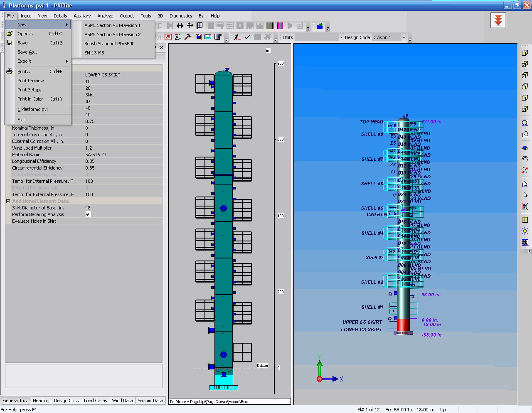The width and height of the screenshot is (532, 413).
Task: Activate the orbit/rotate view icon
Action: pyautogui.click(x=525, y=147)
